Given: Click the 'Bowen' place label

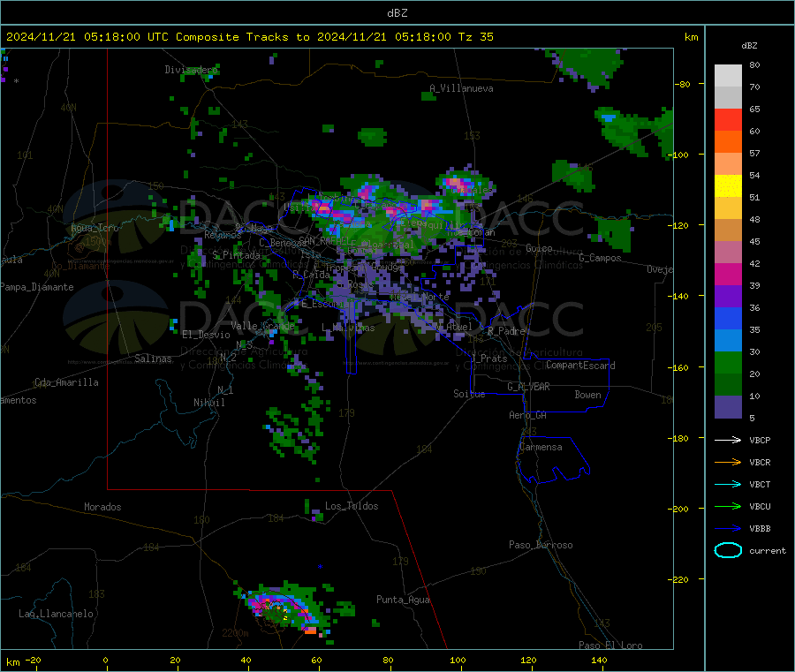Looking at the screenshot, I should [x=587, y=394].
